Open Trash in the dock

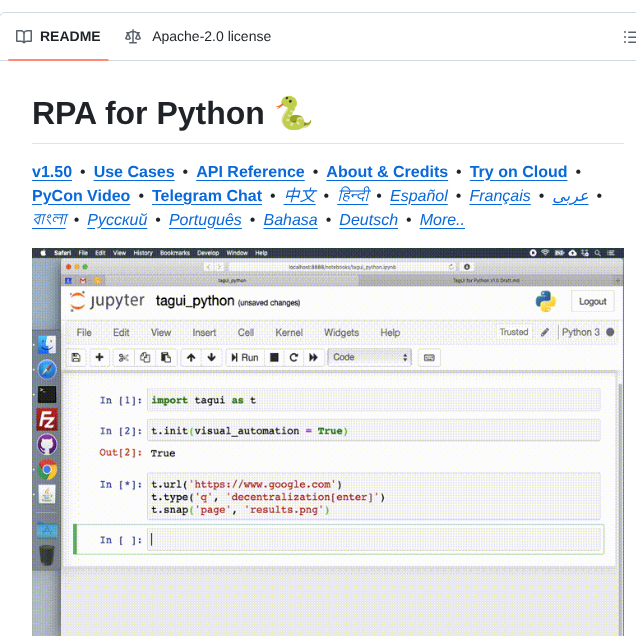(47, 555)
